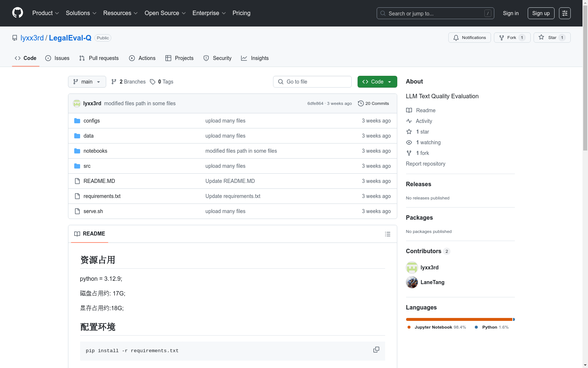Click the data folder icon

pyautogui.click(x=77, y=136)
